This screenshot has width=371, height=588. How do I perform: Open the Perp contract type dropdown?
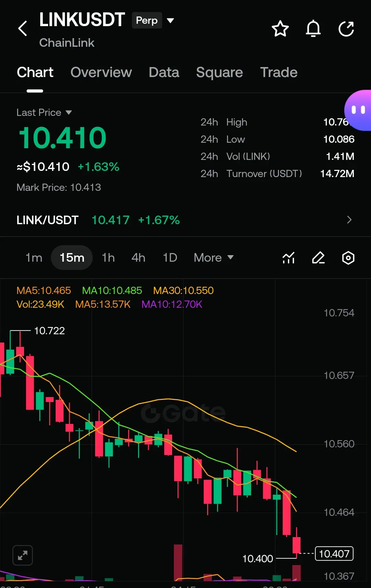[x=170, y=21]
